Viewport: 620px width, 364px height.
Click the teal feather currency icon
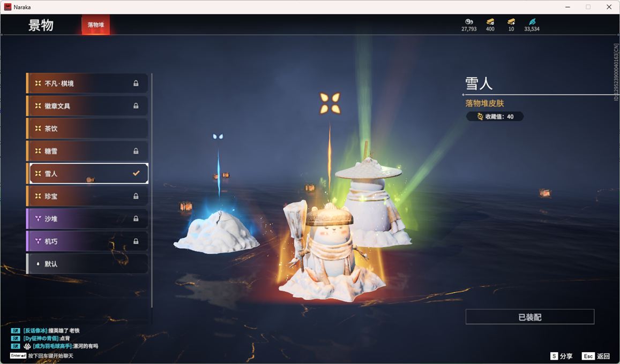coord(532,21)
